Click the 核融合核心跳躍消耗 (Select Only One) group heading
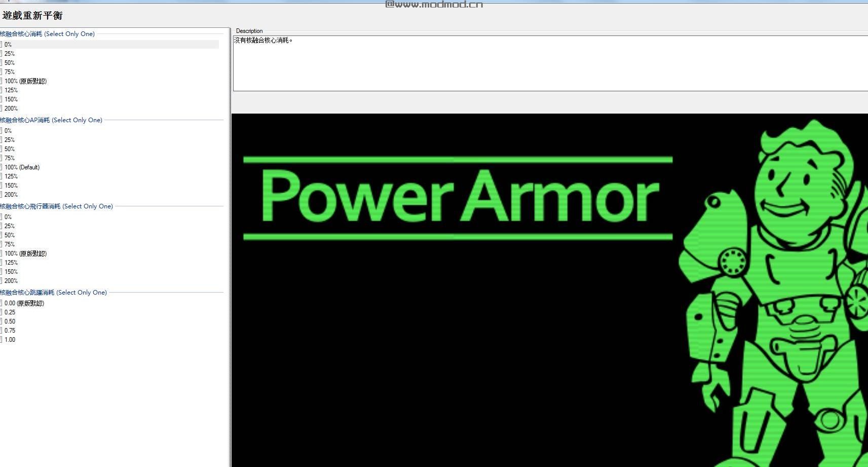Screen dimensions: 868x467 pos(53,293)
